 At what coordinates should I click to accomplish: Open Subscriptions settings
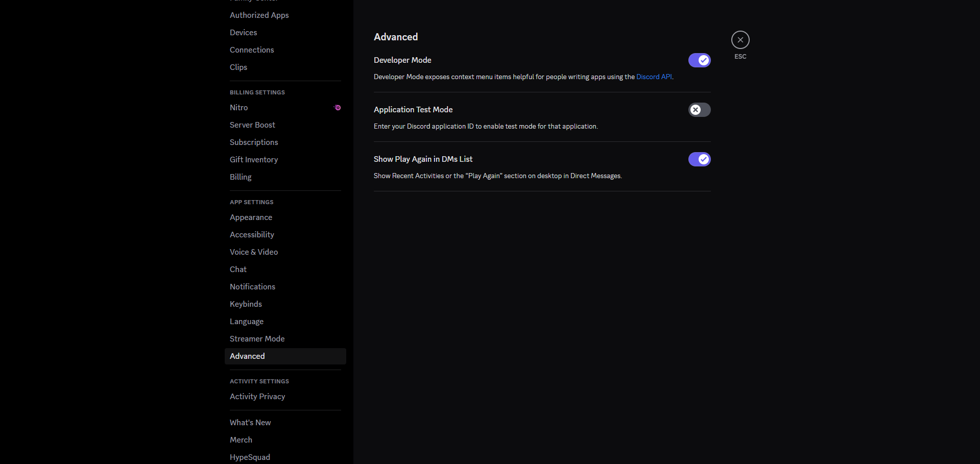point(285,142)
